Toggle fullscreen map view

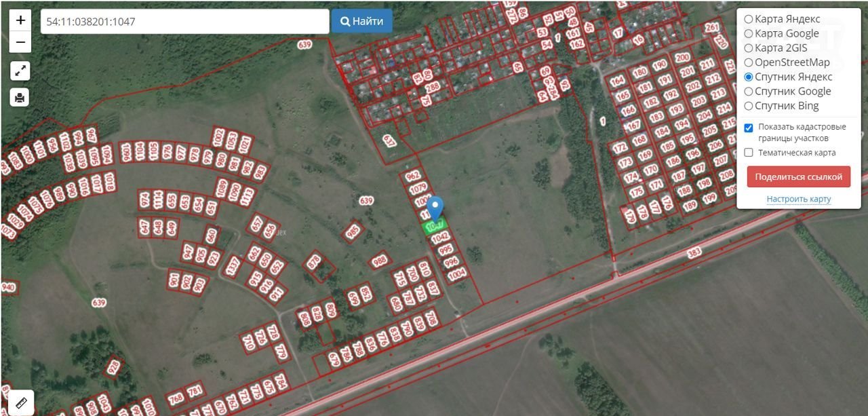pyautogui.click(x=20, y=71)
